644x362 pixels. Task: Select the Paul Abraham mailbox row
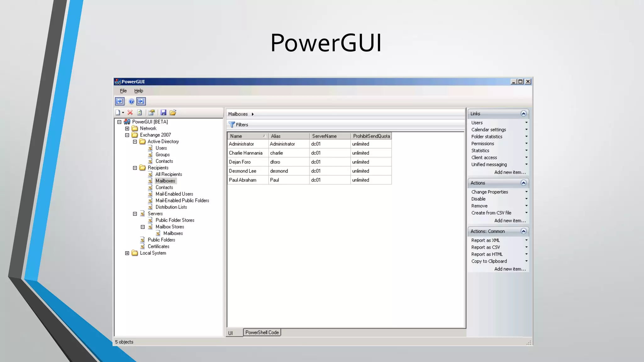(x=309, y=180)
